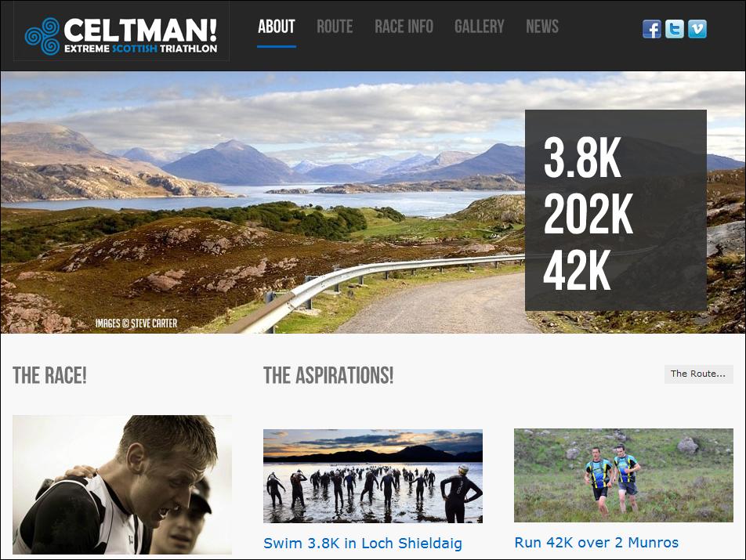Open the two runners on hillside thumbnail
The width and height of the screenshot is (746, 560).
(624, 475)
